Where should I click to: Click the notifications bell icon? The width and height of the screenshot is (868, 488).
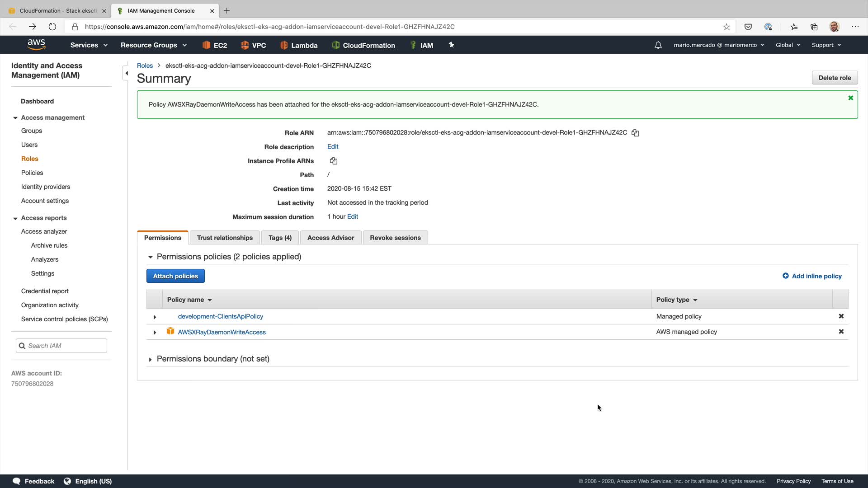pos(658,45)
